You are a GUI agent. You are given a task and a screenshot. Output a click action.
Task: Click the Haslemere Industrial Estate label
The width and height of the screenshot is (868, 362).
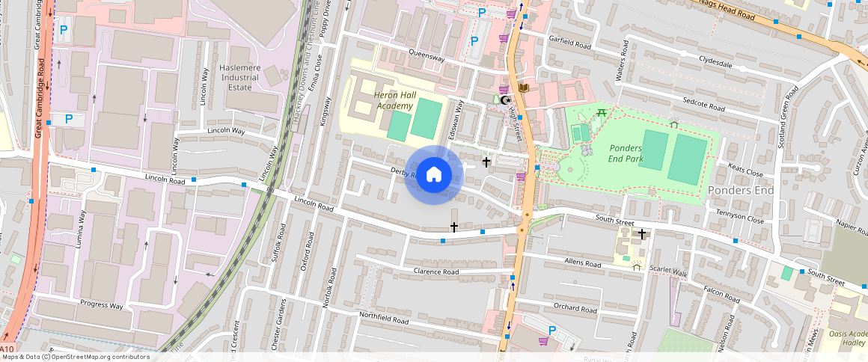point(239,77)
